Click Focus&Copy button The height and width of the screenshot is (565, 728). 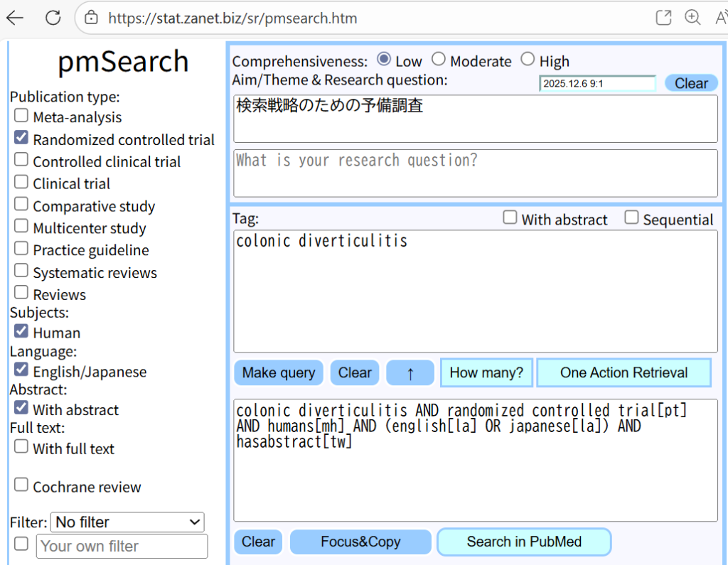pos(360,542)
